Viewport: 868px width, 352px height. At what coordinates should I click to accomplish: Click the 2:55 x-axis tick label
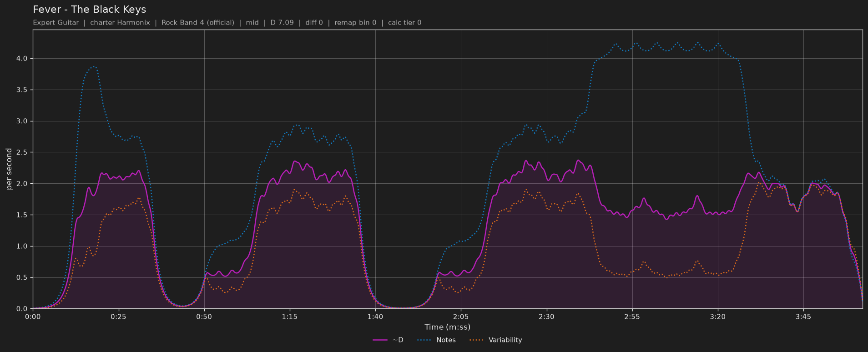(632, 317)
